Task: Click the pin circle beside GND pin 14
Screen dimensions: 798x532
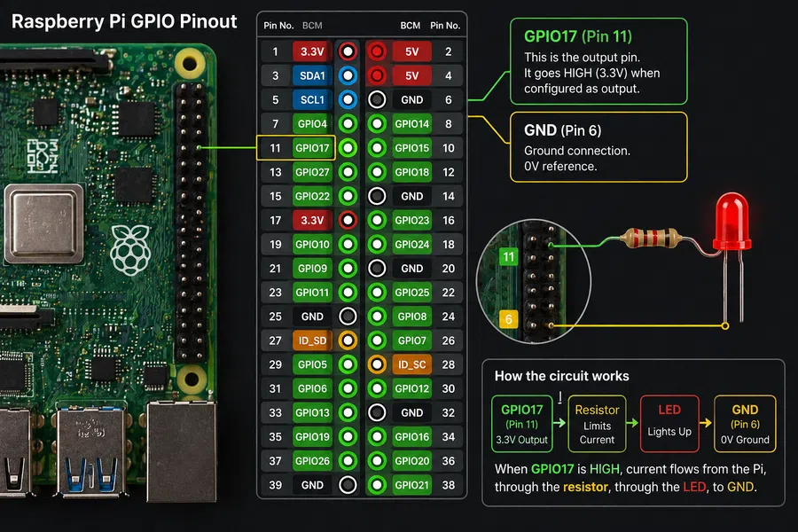Action: [x=377, y=196]
